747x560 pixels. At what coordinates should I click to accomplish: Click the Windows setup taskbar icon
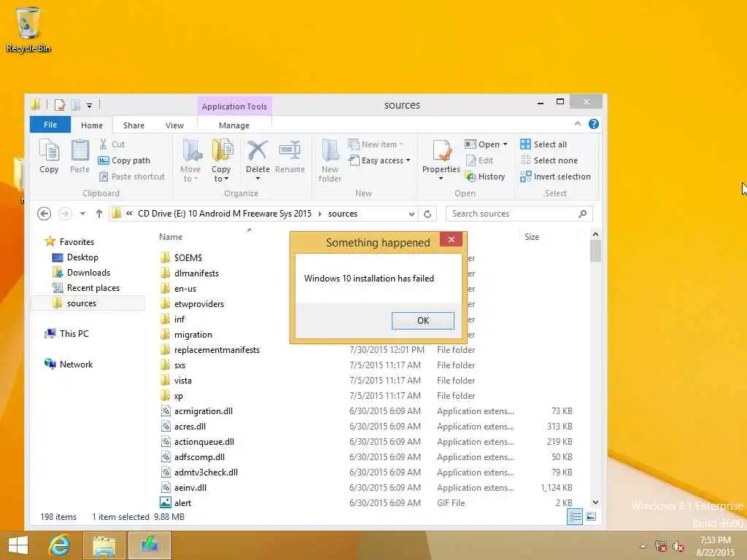pyautogui.click(x=149, y=545)
